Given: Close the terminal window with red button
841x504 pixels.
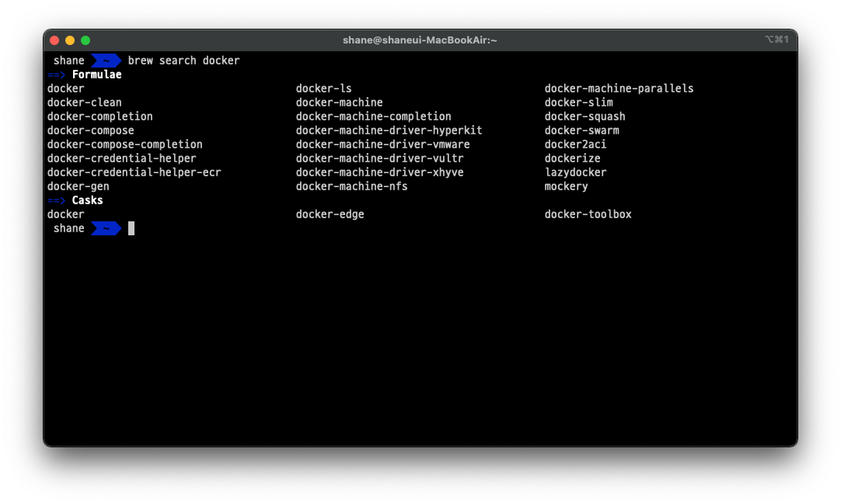Looking at the screenshot, I should pyautogui.click(x=54, y=40).
